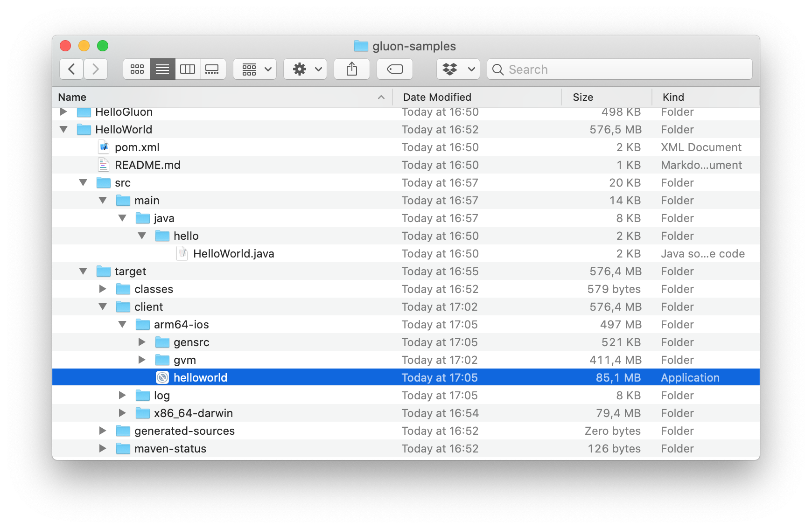This screenshot has width=812, height=529.
Task: Click the 'XML Document' kind cell
Action: pyautogui.click(x=701, y=147)
